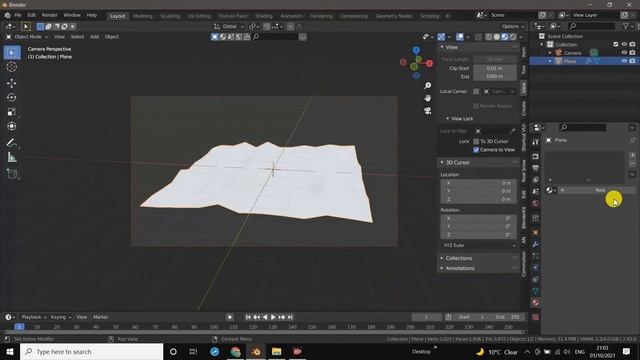Image resolution: width=640 pixels, height=360 pixels.
Task: Choose the combined Transform tool
Action: 11,126
